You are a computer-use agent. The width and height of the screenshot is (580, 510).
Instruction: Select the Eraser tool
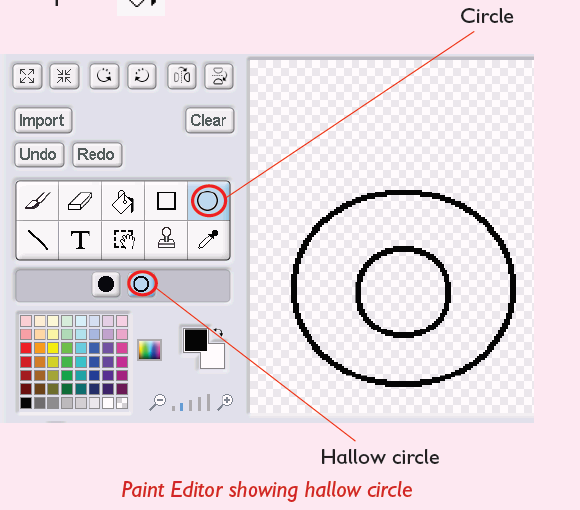coord(80,201)
